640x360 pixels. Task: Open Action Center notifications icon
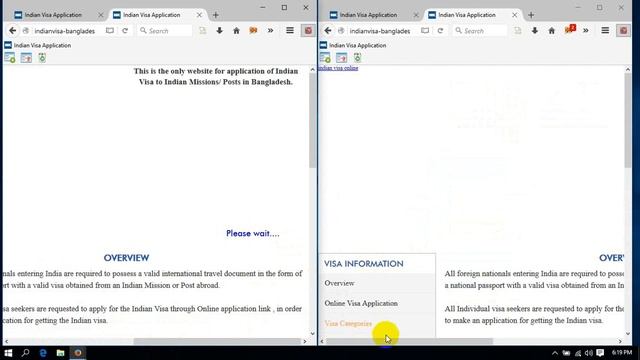tap(600, 353)
